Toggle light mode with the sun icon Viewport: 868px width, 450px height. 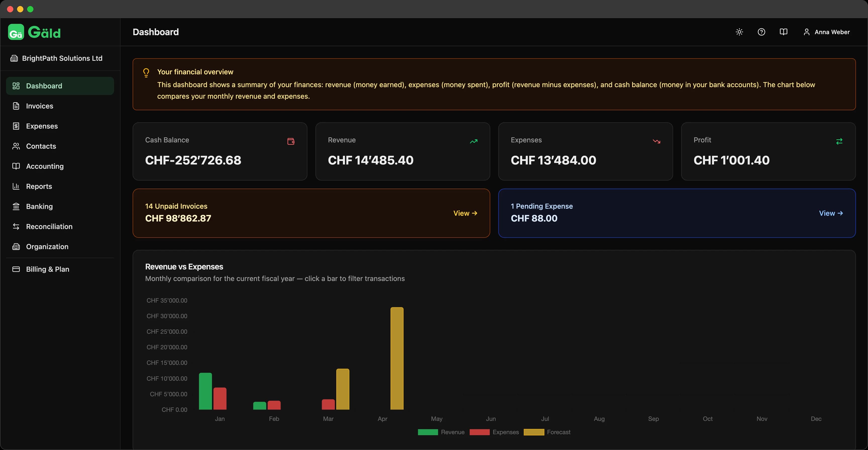[739, 32]
